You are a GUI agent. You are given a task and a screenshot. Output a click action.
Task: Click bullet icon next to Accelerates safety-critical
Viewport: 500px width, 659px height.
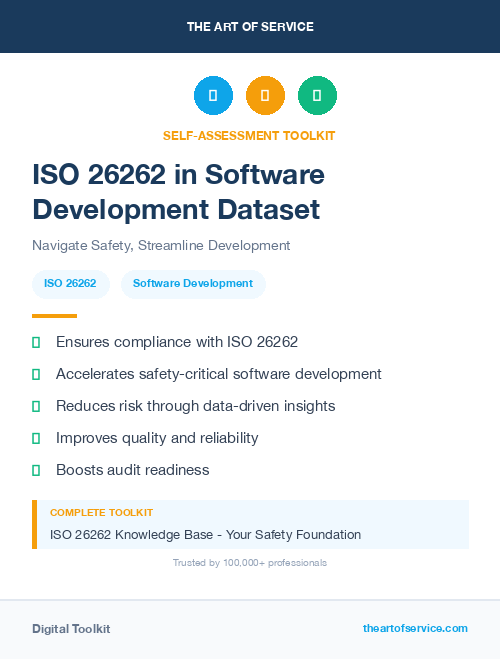[x=36, y=374]
